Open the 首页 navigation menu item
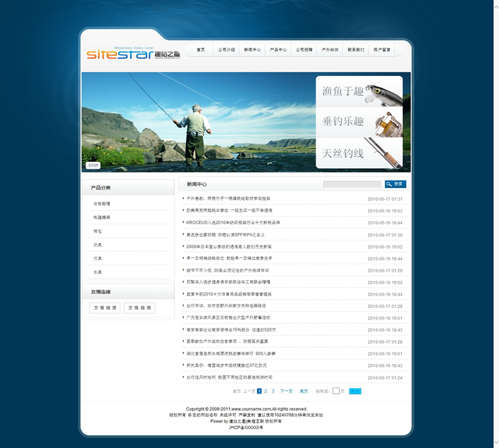Screen dimensions: 499x448 pos(200,50)
